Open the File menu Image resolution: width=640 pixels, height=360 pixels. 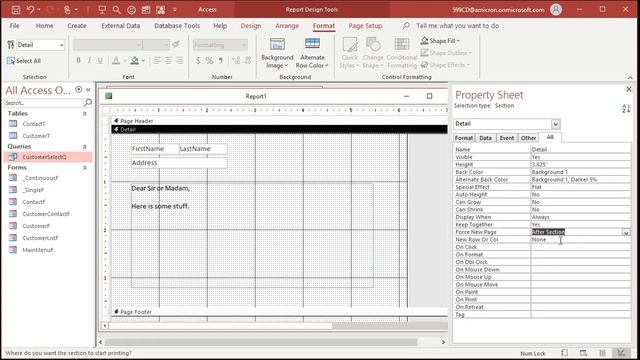15,26
